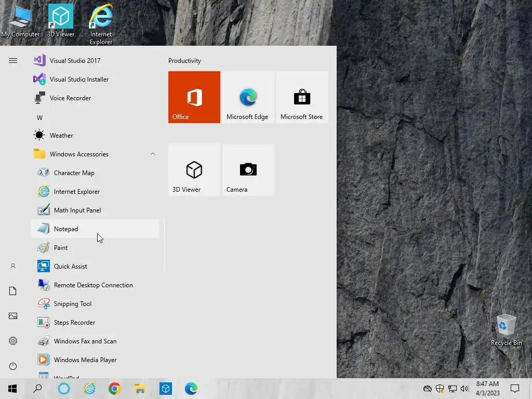Screen dimensions: 532x399
Task: Select the Internet Explorer desktop shortcut
Action: pyautogui.click(x=101, y=24)
